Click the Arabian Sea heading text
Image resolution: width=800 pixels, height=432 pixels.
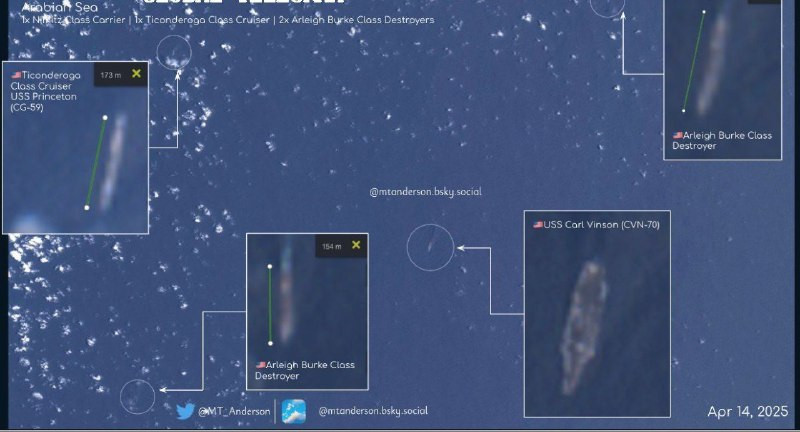(60, 7)
